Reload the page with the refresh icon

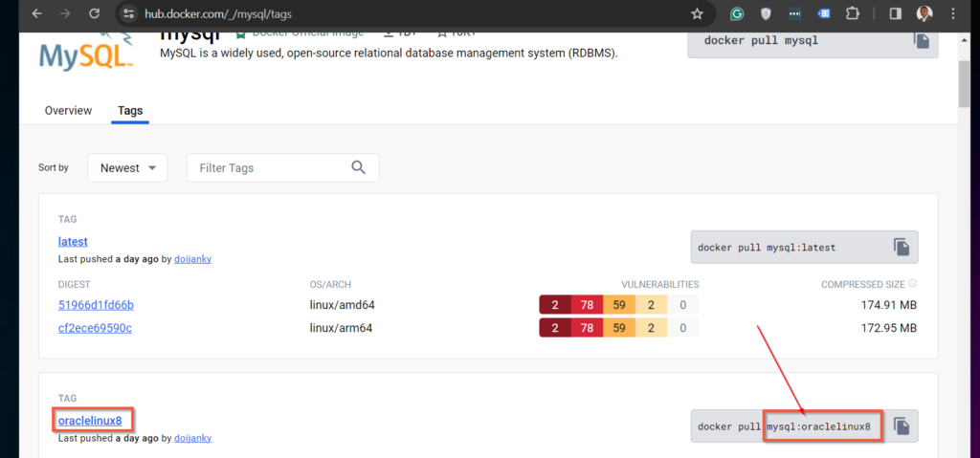(95, 13)
